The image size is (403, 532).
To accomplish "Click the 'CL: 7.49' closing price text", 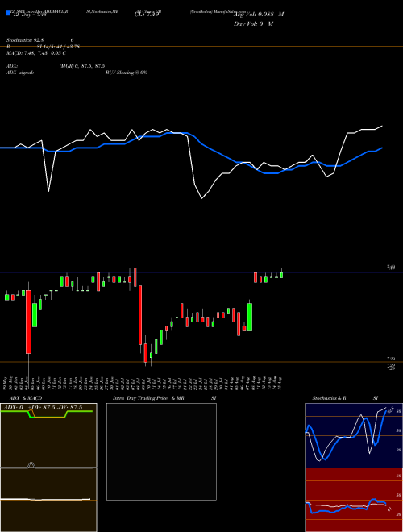I will click(x=147, y=15).
